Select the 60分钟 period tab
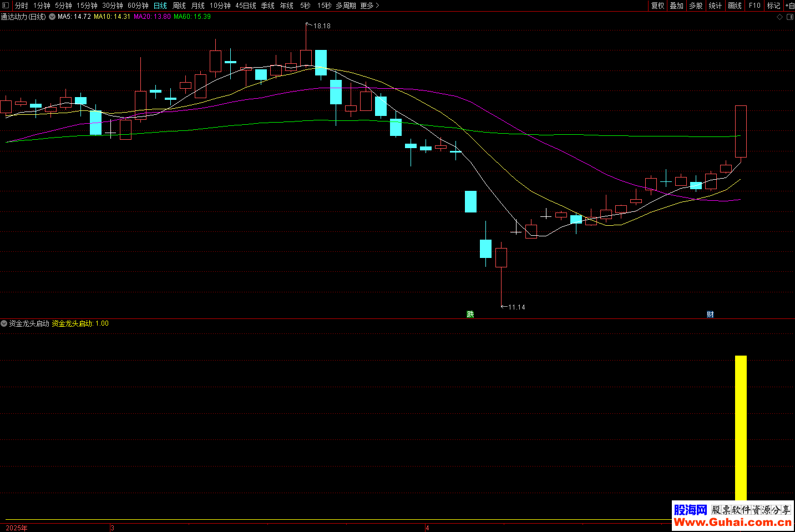This screenshot has width=795, height=532. pos(138,6)
